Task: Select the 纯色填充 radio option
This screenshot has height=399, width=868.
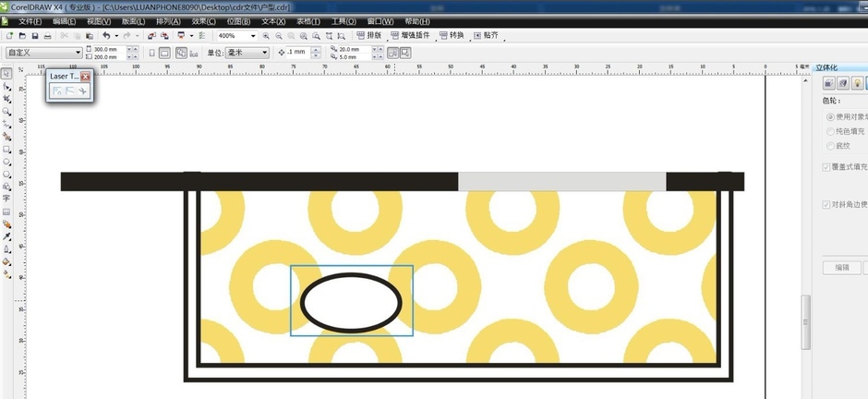Action: pos(830,131)
